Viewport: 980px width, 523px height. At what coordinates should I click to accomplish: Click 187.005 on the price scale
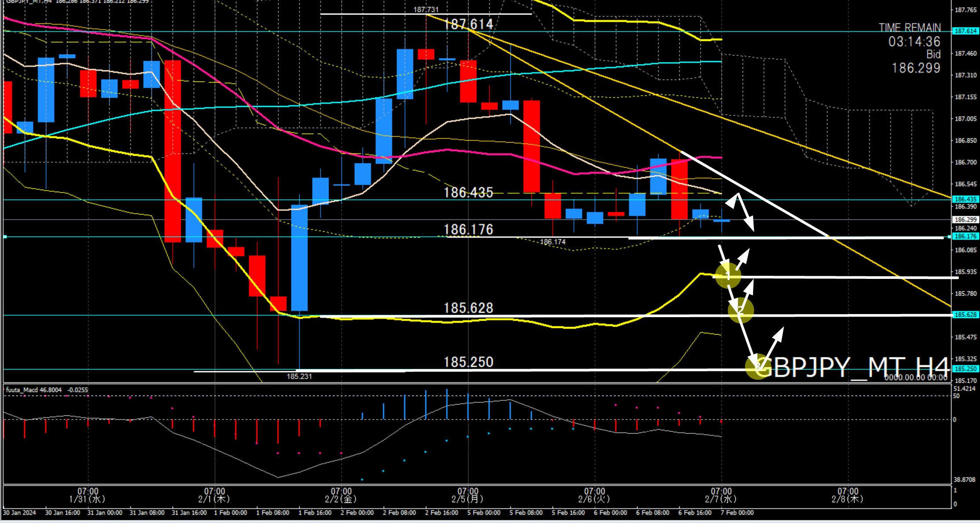(965, 119)
